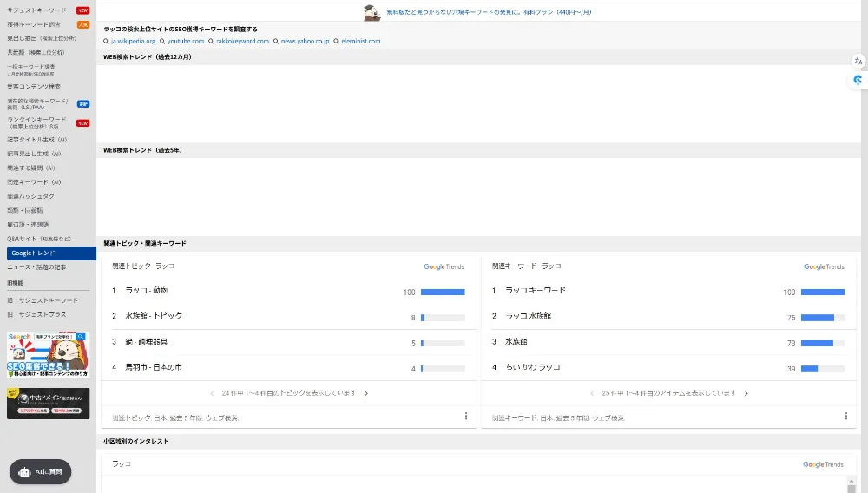Open 旧:サジェストキーワード in sidebar
This screenshot has width=868, height=493.
[x=43, y=300]
